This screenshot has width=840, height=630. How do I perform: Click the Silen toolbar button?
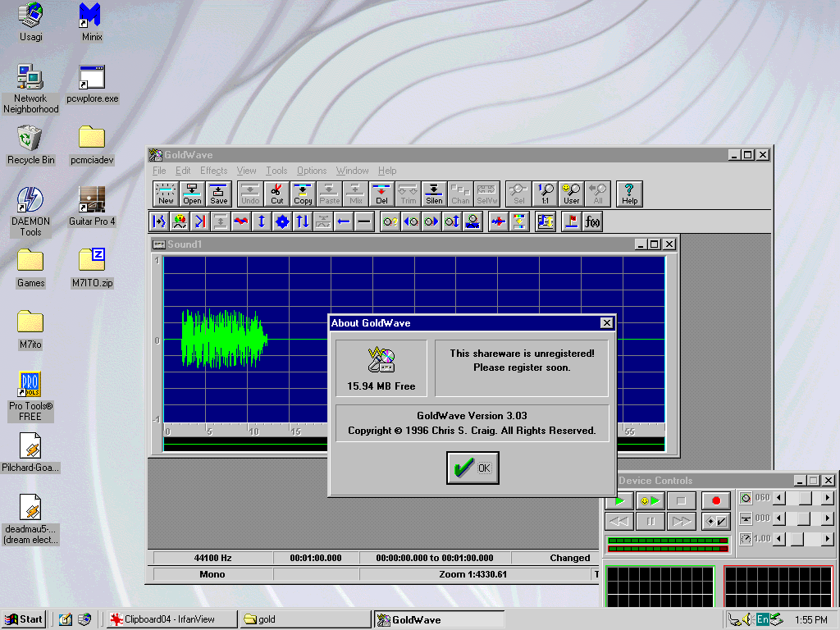(434, 194)
